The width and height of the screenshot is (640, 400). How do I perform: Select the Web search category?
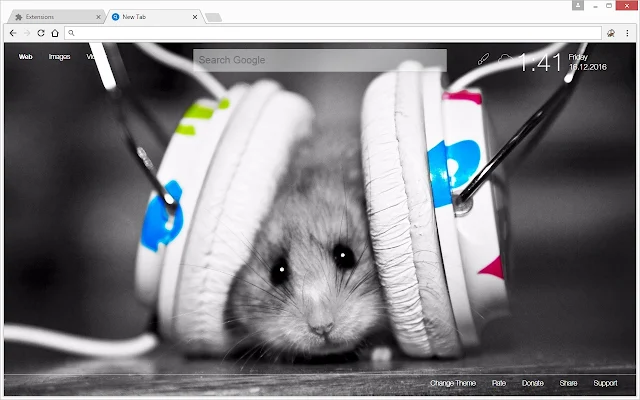click(x=25, y=57)
